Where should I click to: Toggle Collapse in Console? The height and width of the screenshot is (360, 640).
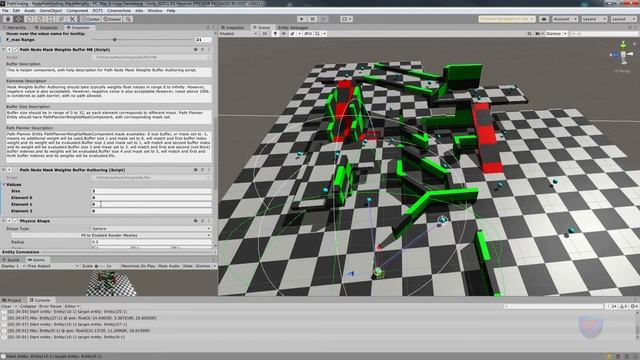pyautogui.click(x=28, y=306)
